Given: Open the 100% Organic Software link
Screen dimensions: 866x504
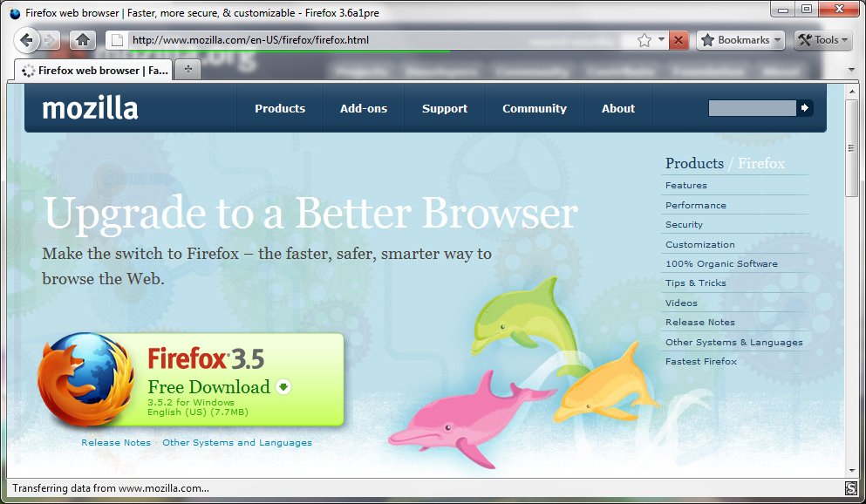Looking at the screenshot, I should pos(721,264).
